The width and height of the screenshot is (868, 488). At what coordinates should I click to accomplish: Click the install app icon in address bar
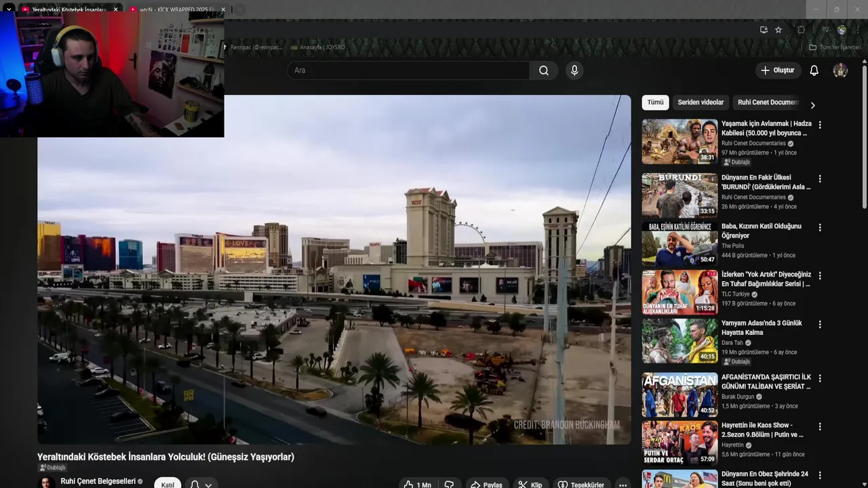tap(764, 30)
